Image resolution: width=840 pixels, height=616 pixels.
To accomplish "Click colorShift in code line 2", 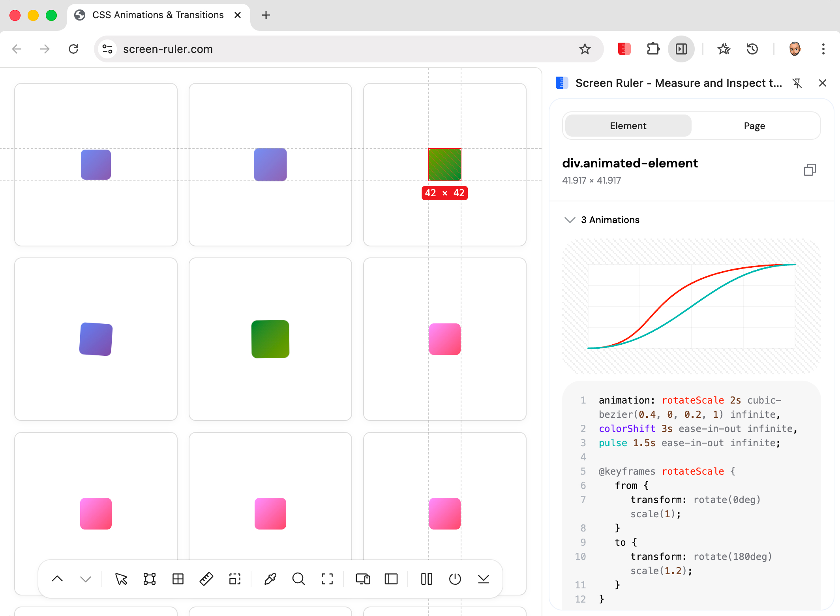I will [x=627, y=428].
